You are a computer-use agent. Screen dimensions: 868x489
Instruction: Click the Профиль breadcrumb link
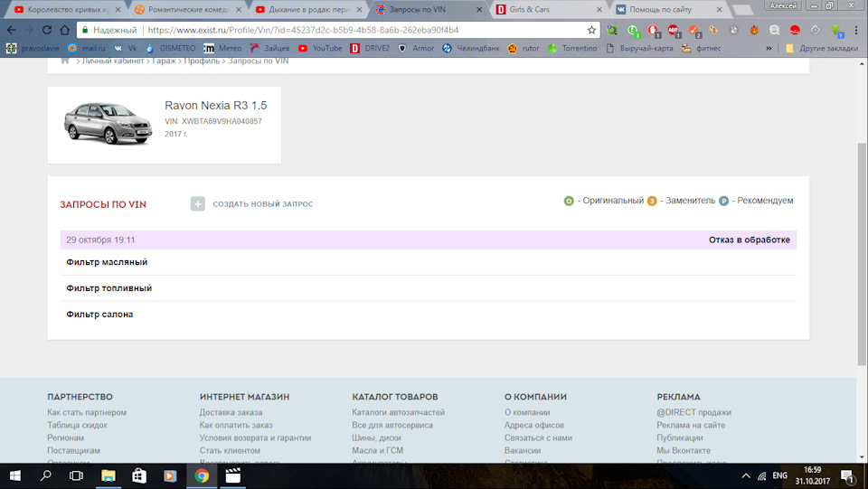(x=202, y=61)
